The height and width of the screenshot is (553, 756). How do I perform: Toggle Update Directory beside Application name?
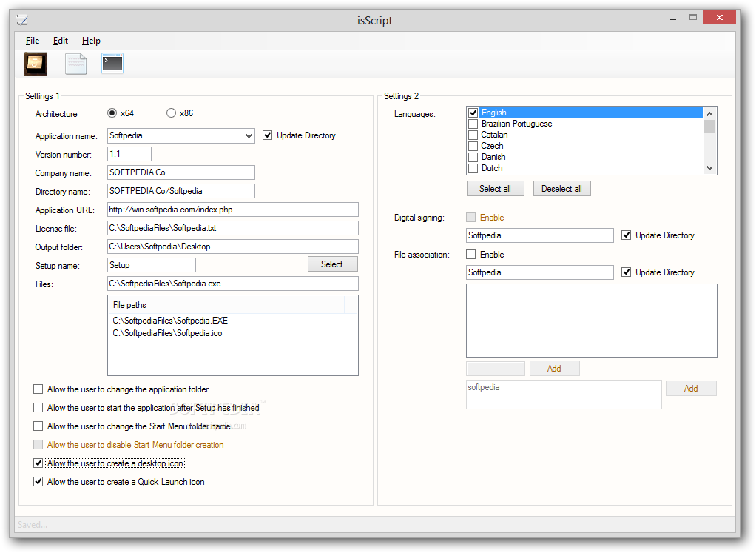268,135
